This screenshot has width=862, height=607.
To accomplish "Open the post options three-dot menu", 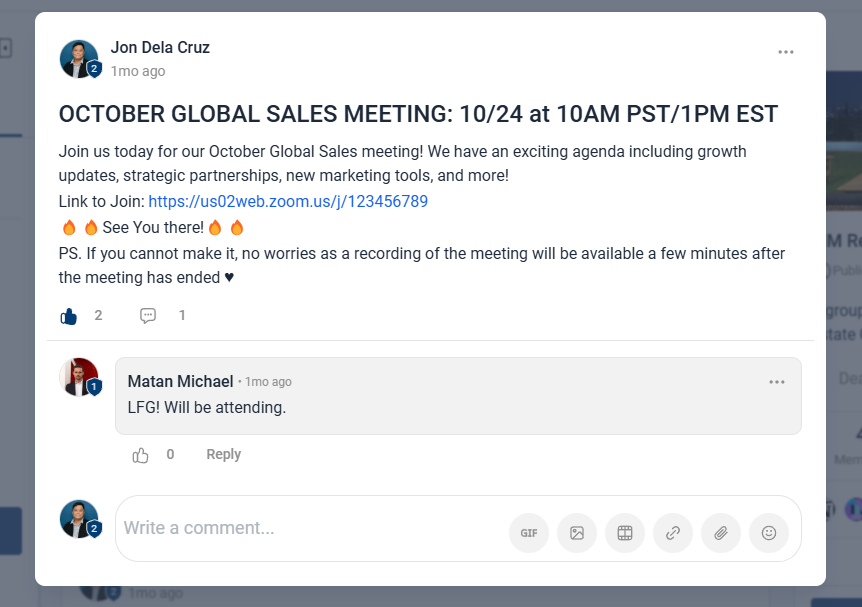I will [x=786, y=52].
